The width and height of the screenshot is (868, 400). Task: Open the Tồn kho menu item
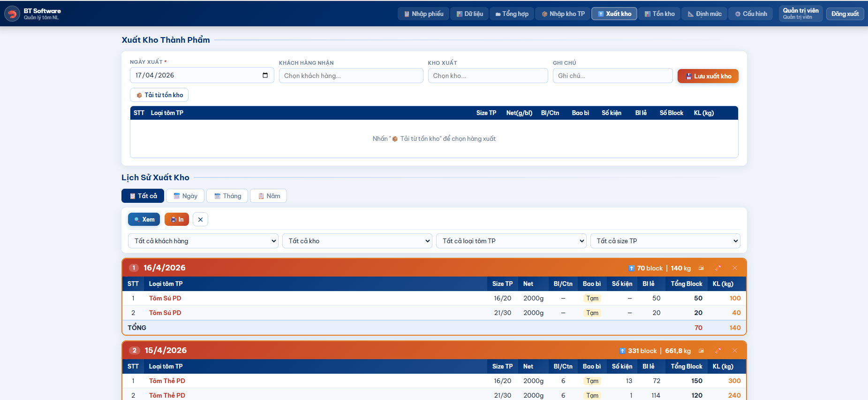[659, 14]
